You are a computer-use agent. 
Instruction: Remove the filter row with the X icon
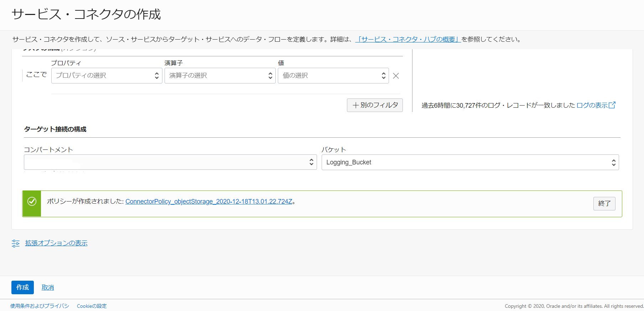396,76
